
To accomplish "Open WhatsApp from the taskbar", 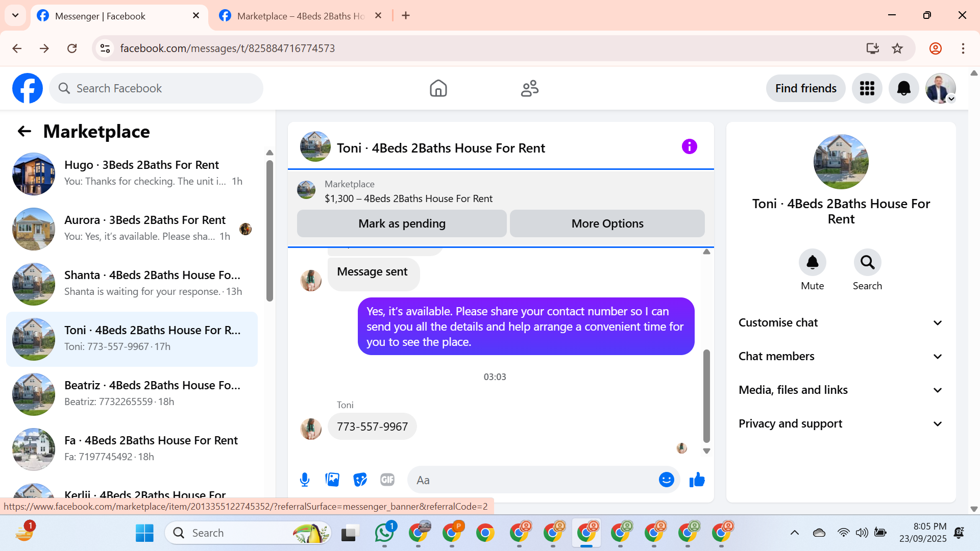I will coord(384,533).
